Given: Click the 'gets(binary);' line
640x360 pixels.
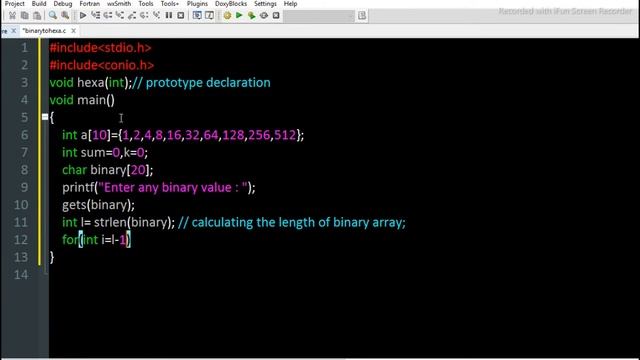Looking at the screenshot, I should [x=98, y=205].
